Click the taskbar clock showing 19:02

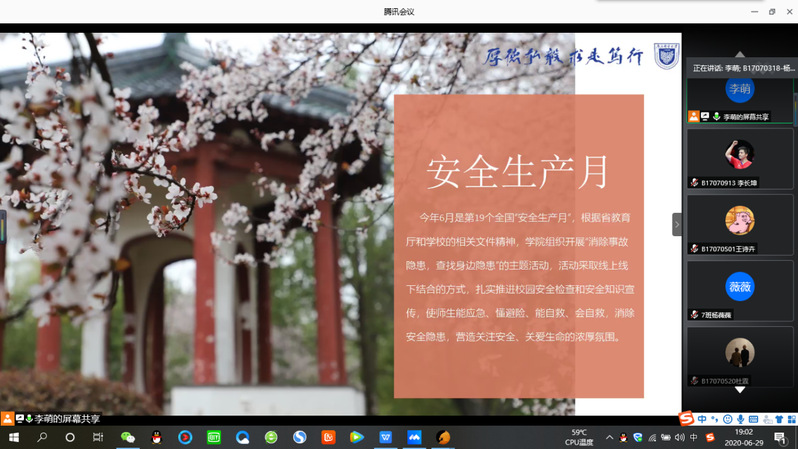(745, 437)
